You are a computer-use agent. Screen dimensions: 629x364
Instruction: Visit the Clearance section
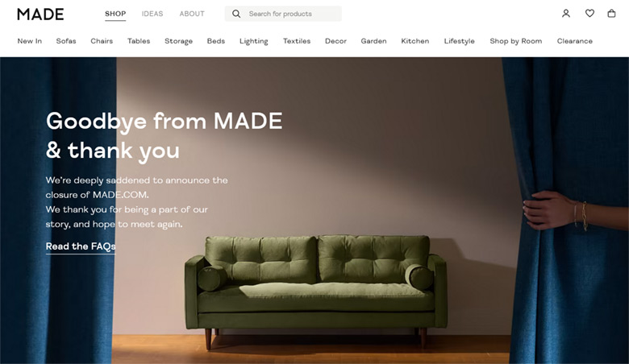click(x=574, y=41)
